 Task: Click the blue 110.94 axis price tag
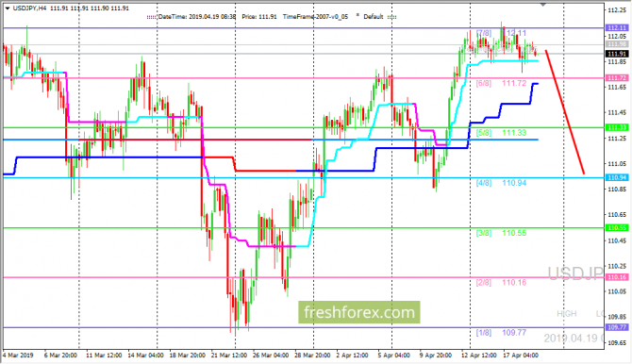point(617,177)
